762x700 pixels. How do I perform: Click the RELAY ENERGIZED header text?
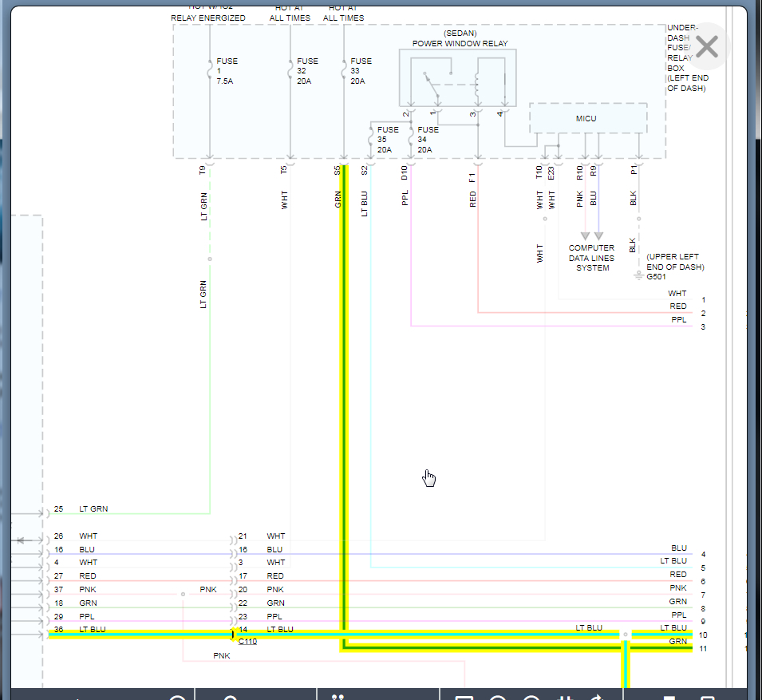click(208, 18)
